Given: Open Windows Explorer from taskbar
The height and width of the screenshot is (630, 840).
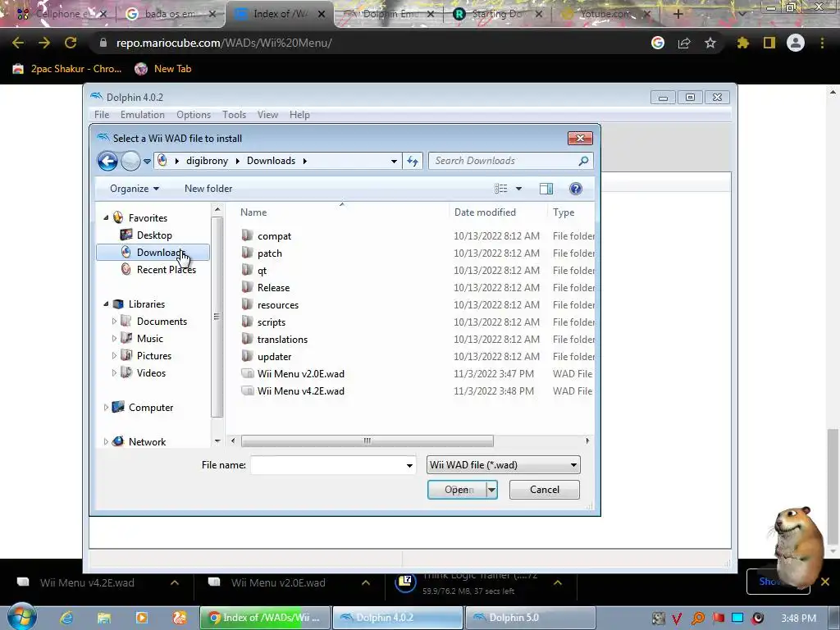Looking at the screenshot, I should [104, 618].
